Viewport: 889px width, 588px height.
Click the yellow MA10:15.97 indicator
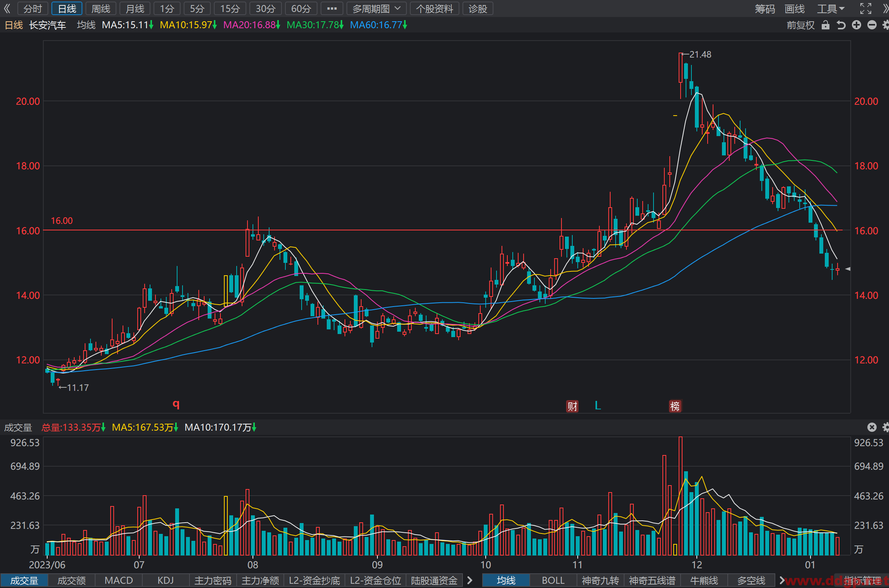(x=188, y=25)
